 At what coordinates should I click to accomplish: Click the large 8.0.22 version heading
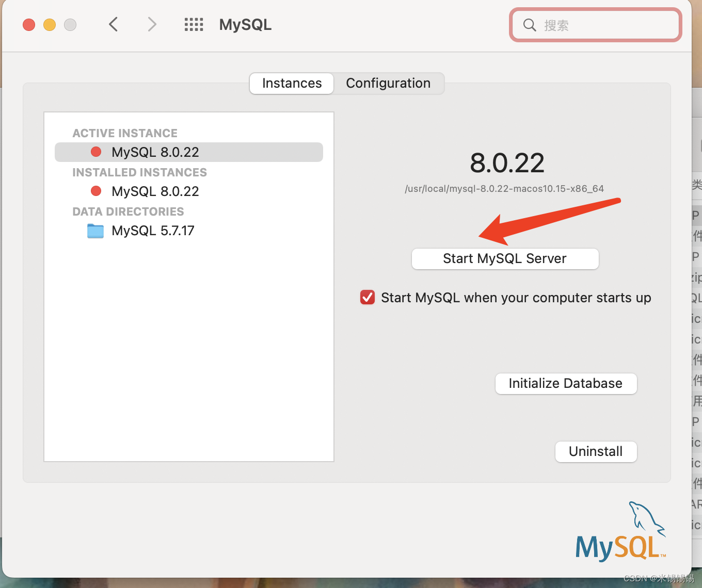(506, 163)
